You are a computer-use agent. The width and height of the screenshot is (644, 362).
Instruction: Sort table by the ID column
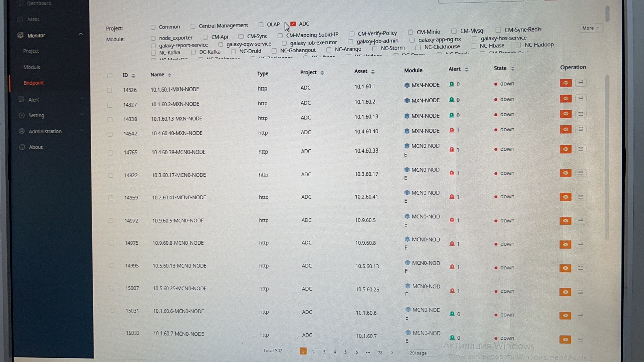coord(133,76)
